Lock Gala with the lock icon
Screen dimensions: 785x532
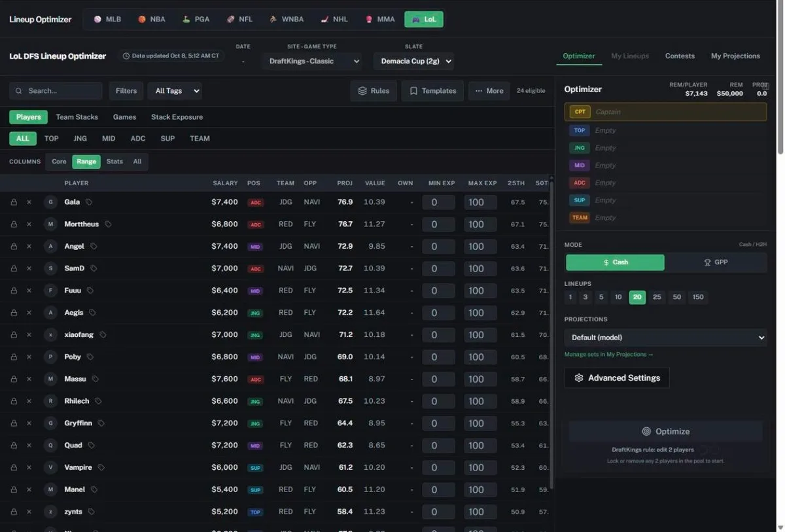click(x=14, y=202)
